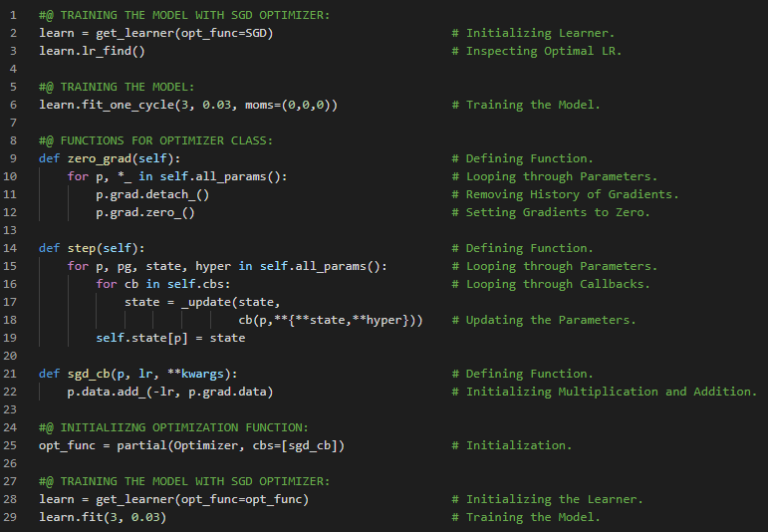Place cursor on the _update call
Image resolution: width=768 pixels, height=532 pixels.
[x=210, y=302]
